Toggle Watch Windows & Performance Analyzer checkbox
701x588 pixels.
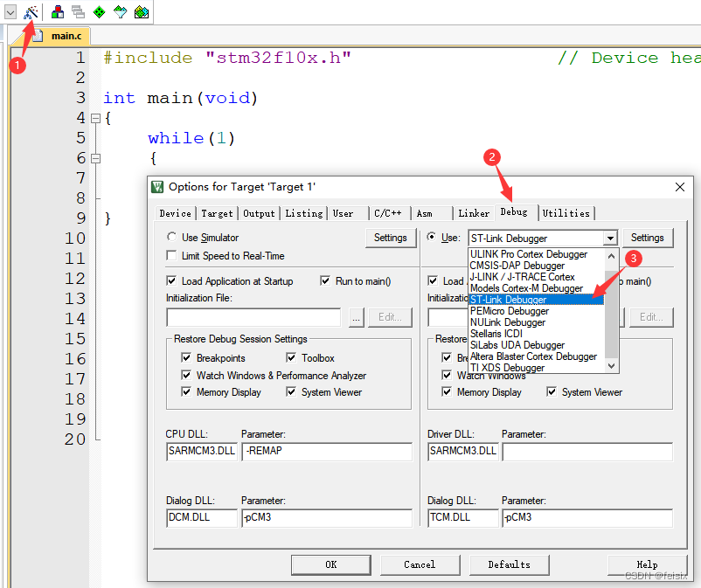186,375
